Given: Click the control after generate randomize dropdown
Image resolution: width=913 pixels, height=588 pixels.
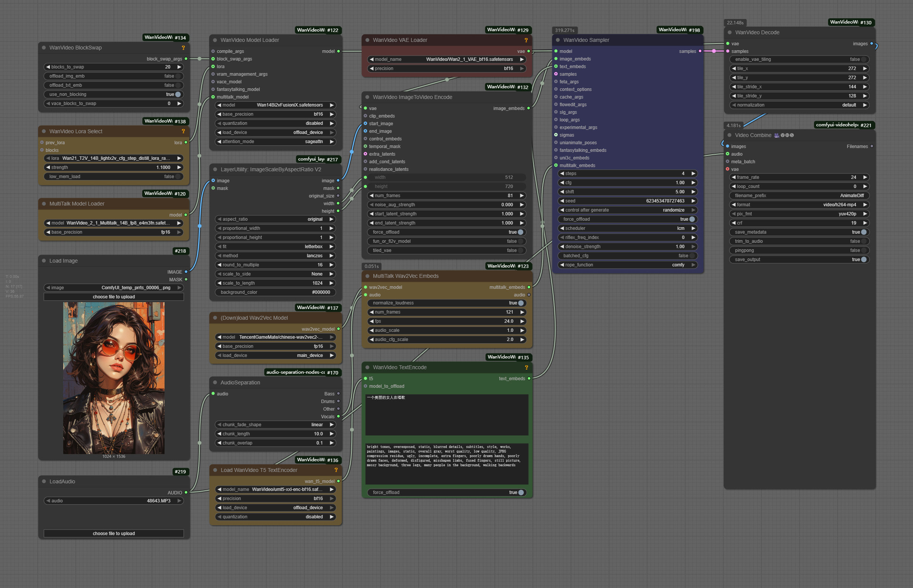Looking at the screenshot, I should click(628, 210).
